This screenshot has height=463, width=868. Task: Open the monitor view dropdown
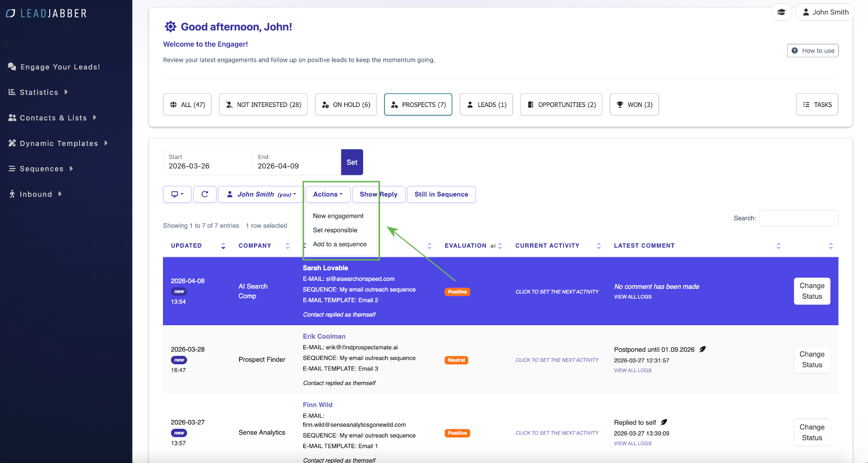[x=177, y=194]
